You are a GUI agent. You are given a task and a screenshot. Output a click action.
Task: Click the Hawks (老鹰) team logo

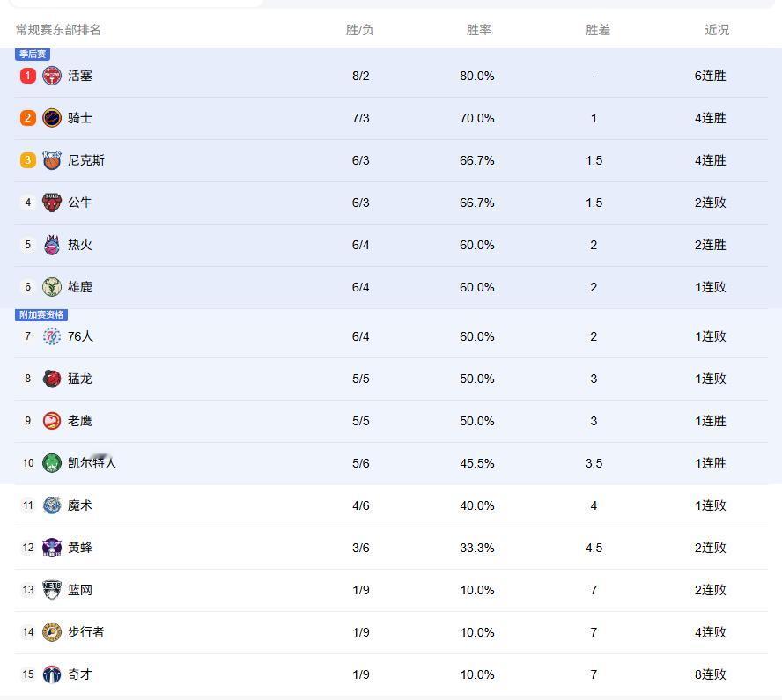click(52, 421)
